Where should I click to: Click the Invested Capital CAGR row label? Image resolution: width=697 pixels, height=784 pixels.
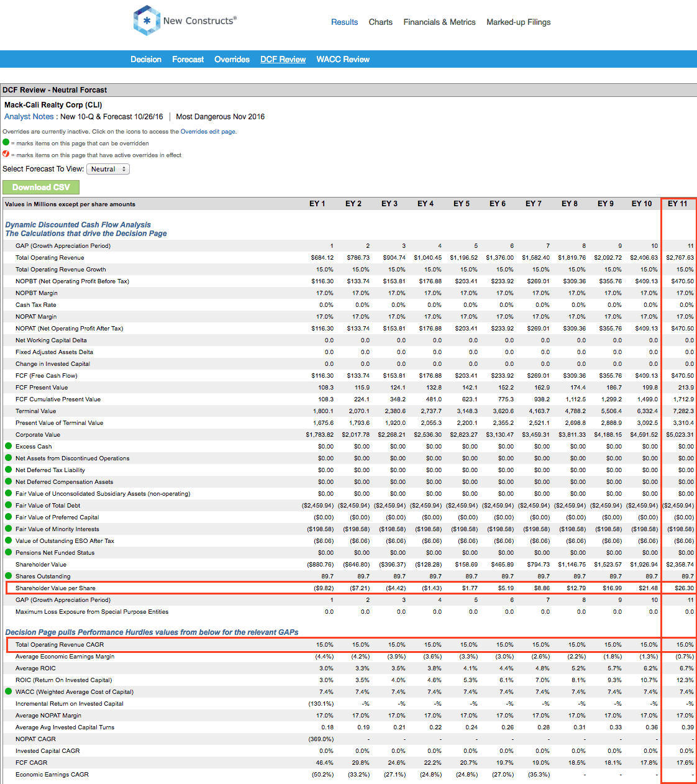point(47,750)
